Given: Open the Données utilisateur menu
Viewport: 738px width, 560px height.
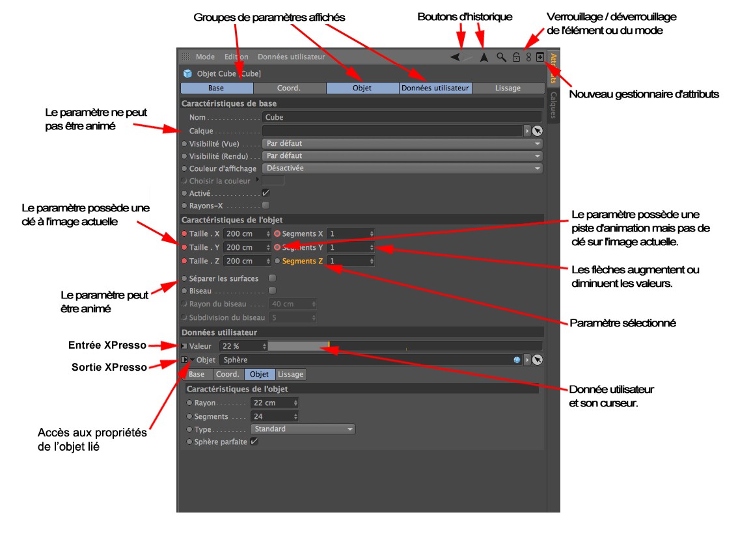Looking at the screenshot, I should click(x=291, y=57).
